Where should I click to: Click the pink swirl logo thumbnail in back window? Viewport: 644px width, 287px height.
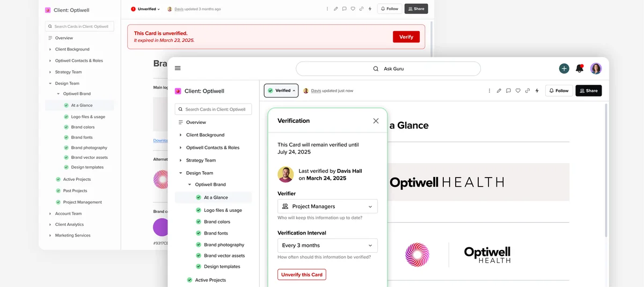tap(160, 180)
